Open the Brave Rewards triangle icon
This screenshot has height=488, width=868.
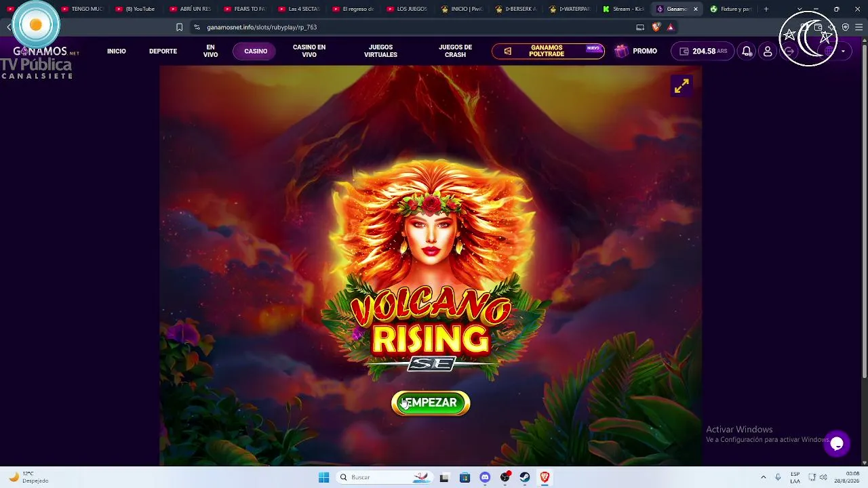tap(671, 27)
